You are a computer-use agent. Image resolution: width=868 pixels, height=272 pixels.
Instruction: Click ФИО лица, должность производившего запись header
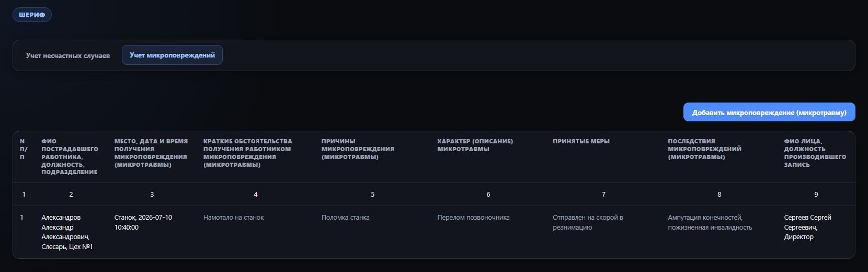point(815,153)
